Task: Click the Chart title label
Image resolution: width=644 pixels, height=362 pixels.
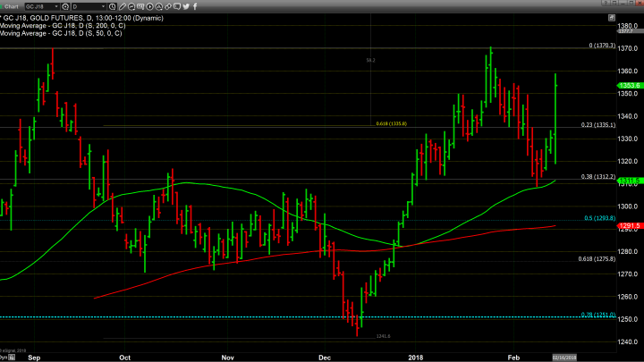Action: tap(12, 7)
